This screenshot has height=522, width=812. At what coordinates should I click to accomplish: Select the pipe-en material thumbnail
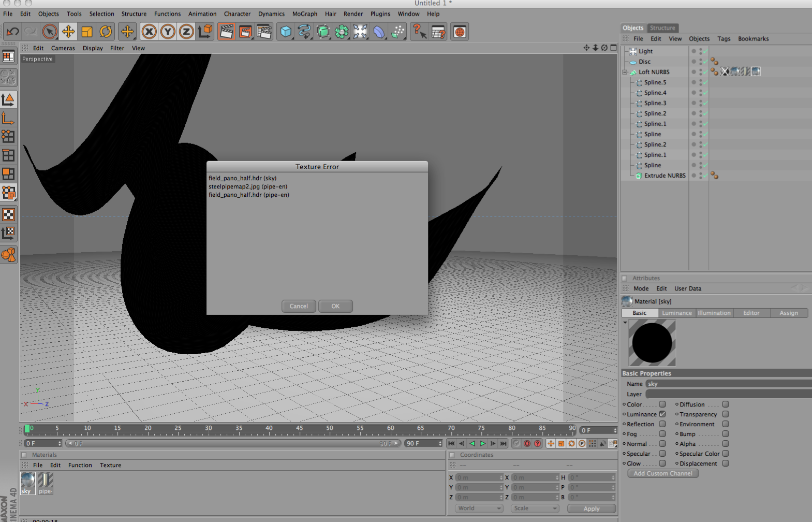pyautogui.click(x=46, y=483)
